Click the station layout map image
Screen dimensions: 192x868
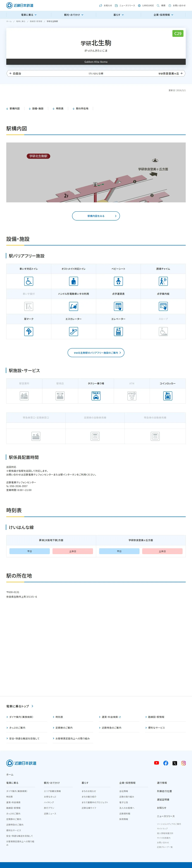click(x=96, y=173)
